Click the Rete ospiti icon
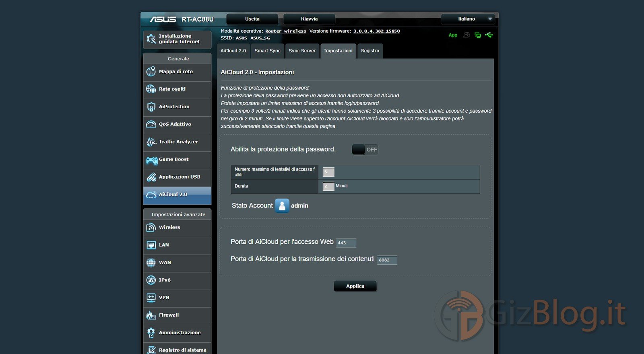Image resolution: width=644 pixels, height=354 pixels. coord(151,89)
